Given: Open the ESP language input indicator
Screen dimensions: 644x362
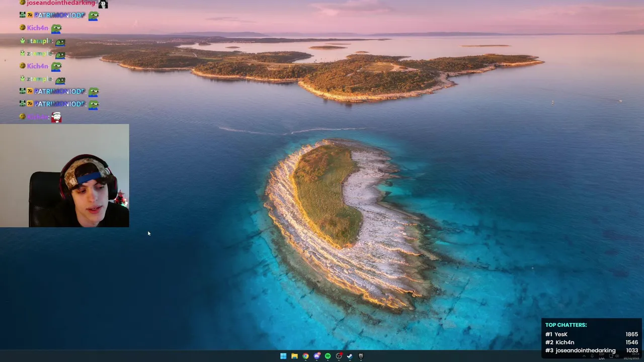Looking at the screenshot, I should (x=602, y=356).
